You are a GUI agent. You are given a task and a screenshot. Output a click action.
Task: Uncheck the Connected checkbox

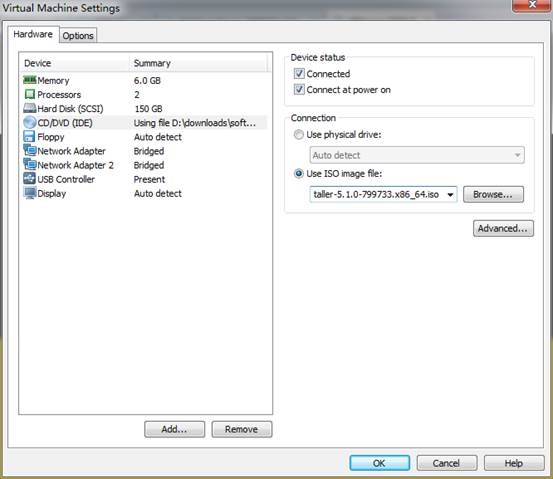click(x=299, y=74)
